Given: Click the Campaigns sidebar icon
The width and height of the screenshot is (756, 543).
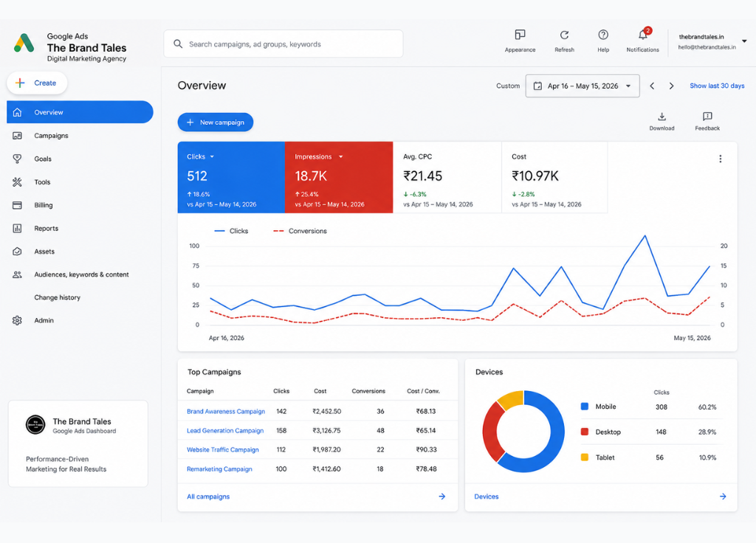Looking at the screenshot, I should 18,136.
